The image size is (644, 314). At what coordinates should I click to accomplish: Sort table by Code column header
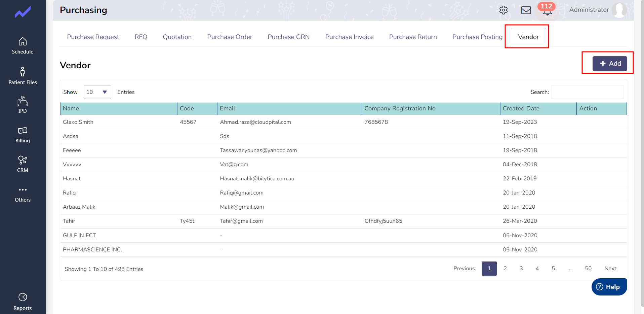[x=197, y=108]
